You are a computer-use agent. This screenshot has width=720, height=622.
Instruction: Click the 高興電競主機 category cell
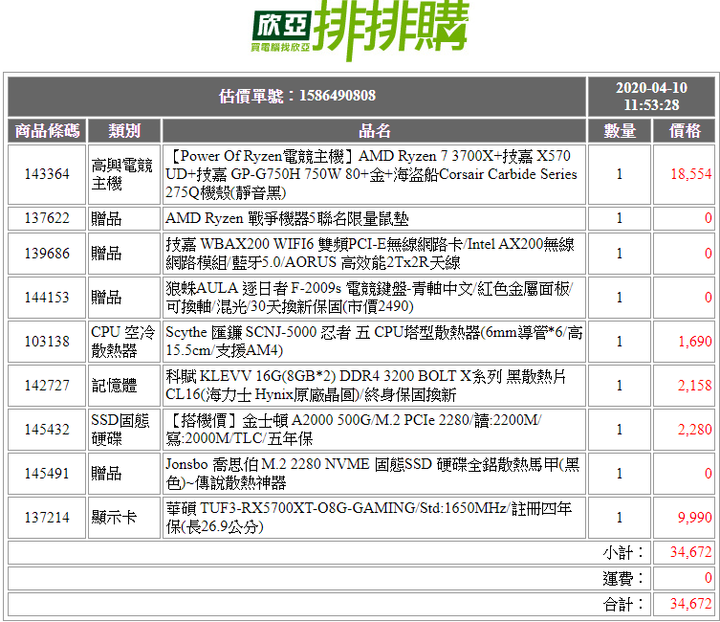tap(124, 174)
